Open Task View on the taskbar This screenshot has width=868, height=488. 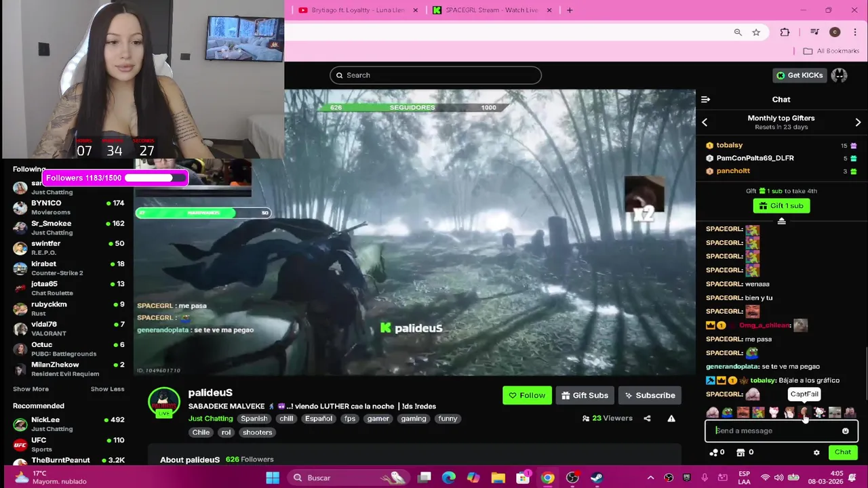(425, 478)
